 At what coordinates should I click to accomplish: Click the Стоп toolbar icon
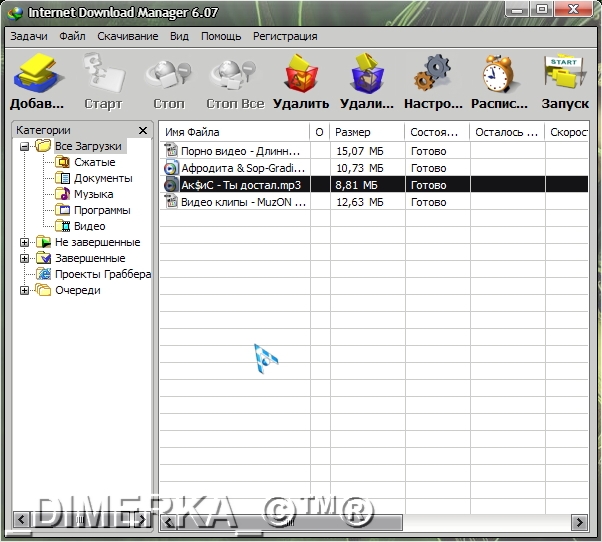(x=168, y=76)
